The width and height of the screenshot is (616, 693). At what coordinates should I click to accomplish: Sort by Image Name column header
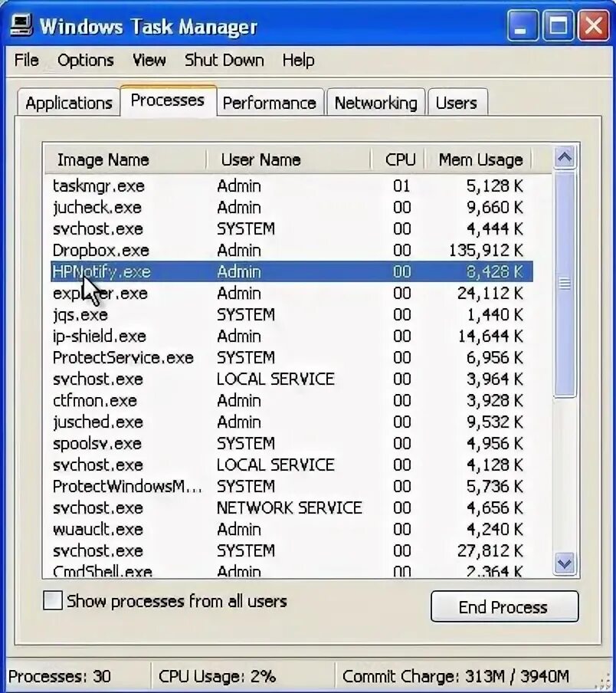tap(126, 159)
